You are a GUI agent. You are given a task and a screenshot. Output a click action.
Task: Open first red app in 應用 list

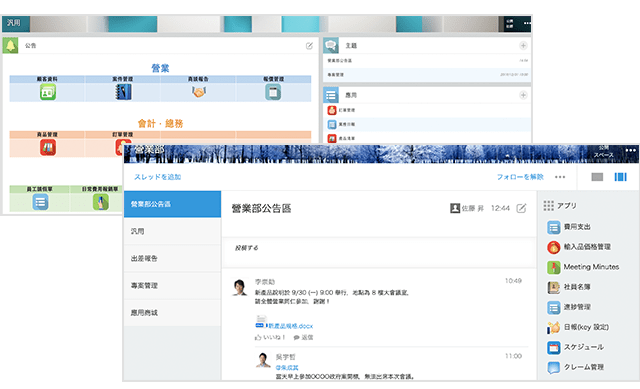pyautogui.click(x=332, y=110)
